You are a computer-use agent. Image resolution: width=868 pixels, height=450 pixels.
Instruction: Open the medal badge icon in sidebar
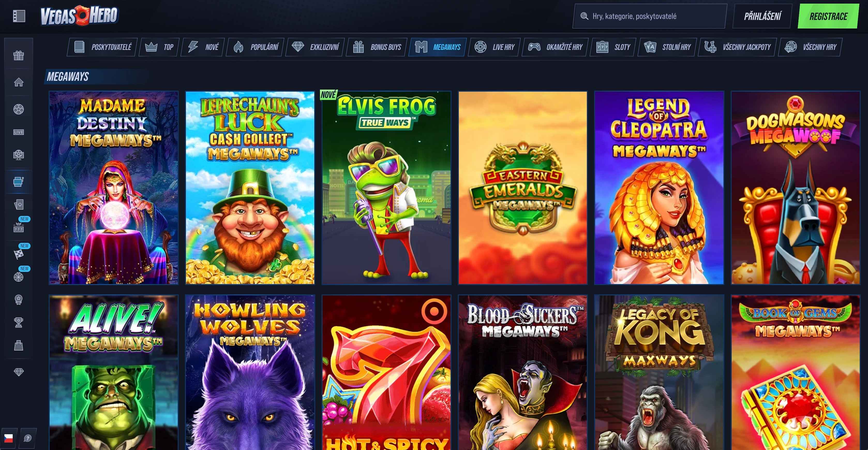[19, 300]
